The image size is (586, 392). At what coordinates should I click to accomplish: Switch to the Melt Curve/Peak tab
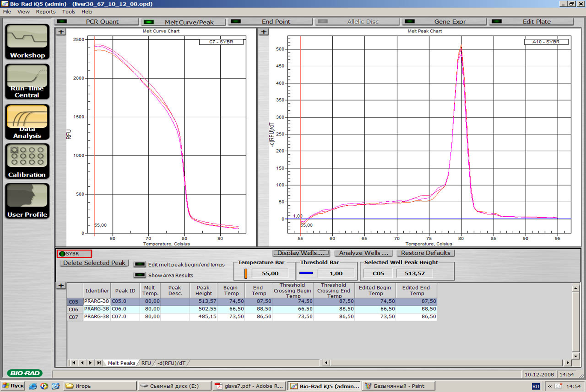[184, 22]
